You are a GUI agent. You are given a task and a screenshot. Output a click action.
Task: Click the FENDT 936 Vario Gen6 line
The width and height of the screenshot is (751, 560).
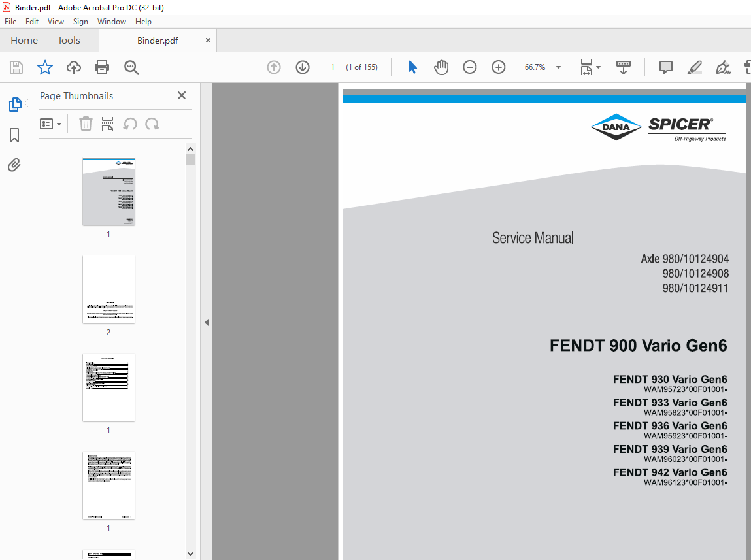pos(670,426)
